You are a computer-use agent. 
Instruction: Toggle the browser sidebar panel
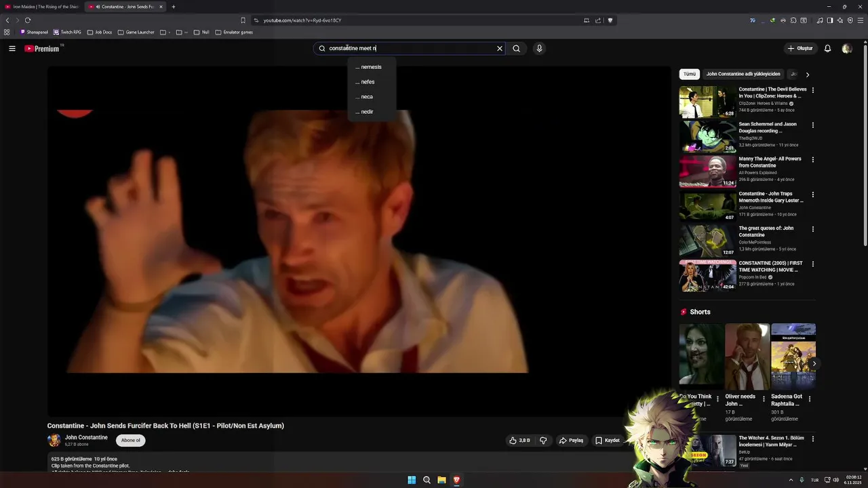point(830,20)
